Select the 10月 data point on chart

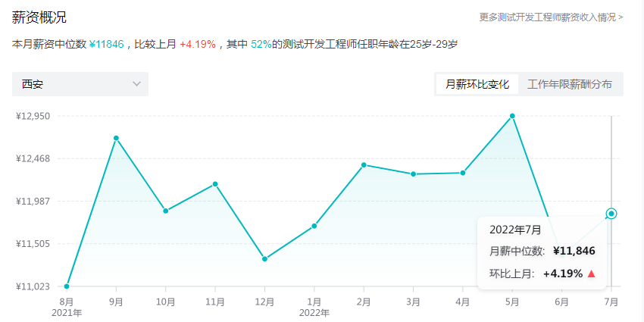(x=165, y=211)
